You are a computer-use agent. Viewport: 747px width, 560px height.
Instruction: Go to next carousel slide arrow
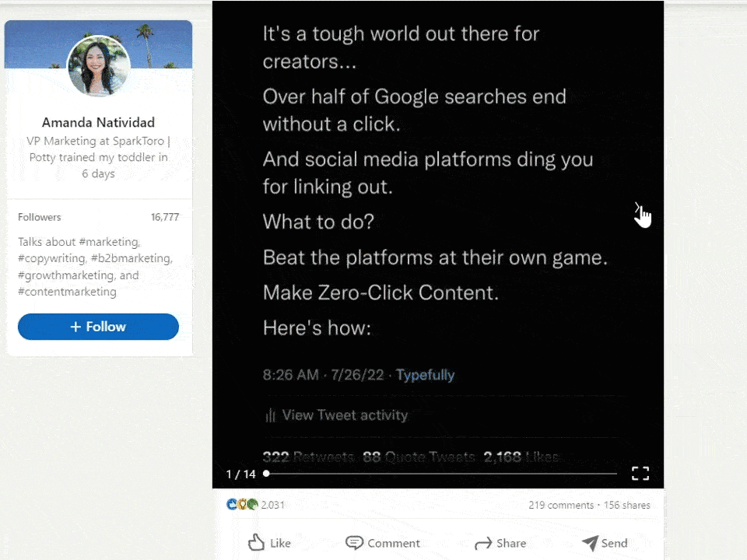[x=637, y=208]
